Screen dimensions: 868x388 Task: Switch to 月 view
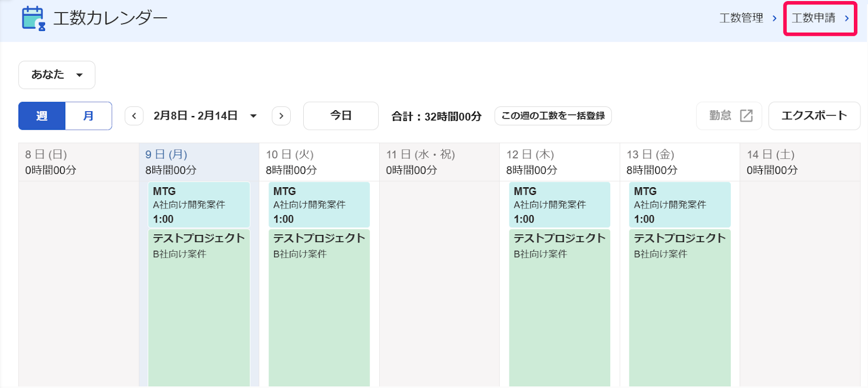click(x=88, y=116)
